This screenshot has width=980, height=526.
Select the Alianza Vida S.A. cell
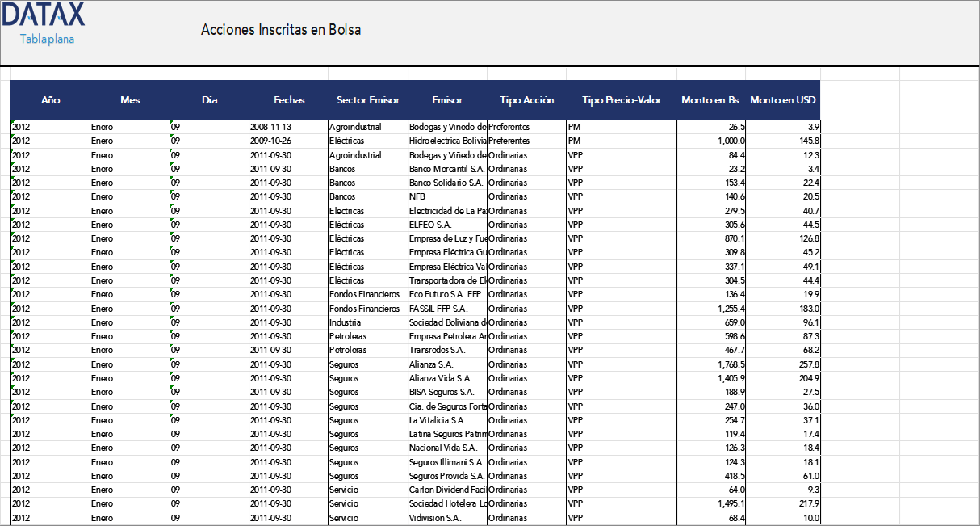[447, 378]
